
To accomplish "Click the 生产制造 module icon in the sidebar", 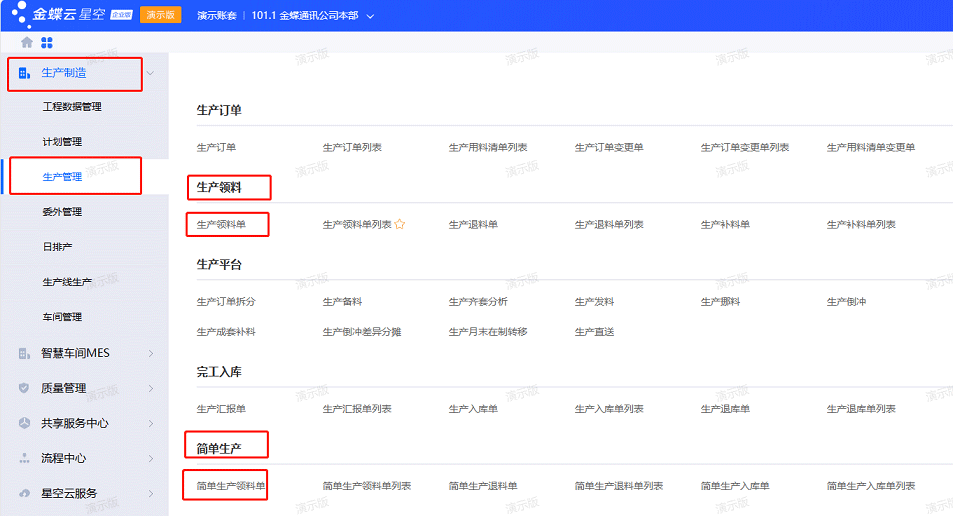I will click(25, 73).
